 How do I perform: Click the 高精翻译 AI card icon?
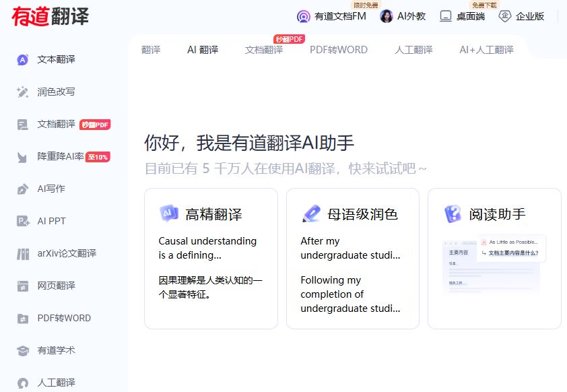pyautogui.click(x=169, y=214)
